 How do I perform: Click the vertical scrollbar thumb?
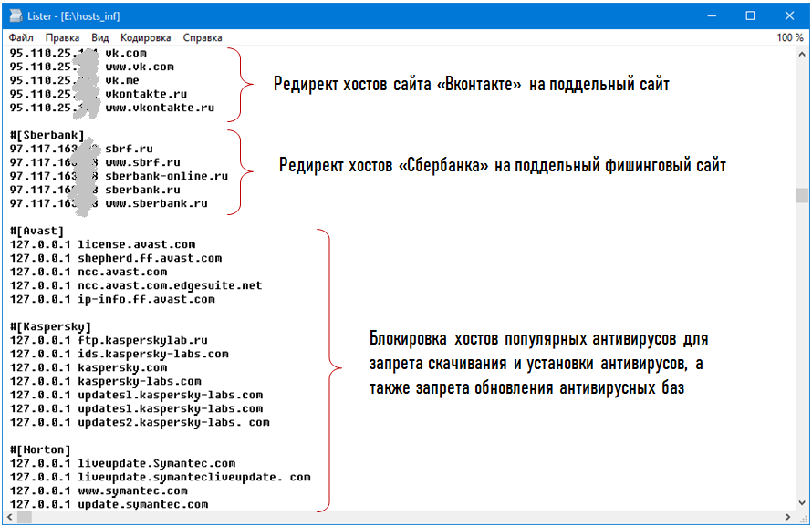(802, 195)
